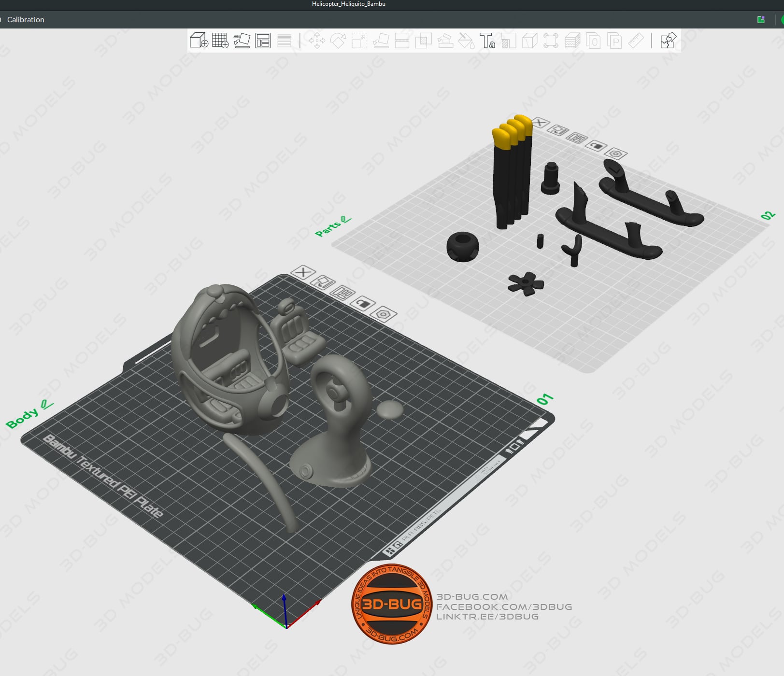Edit the Body plate name with the pencil icon
The image size is (784, 676).
pos(47,404)
